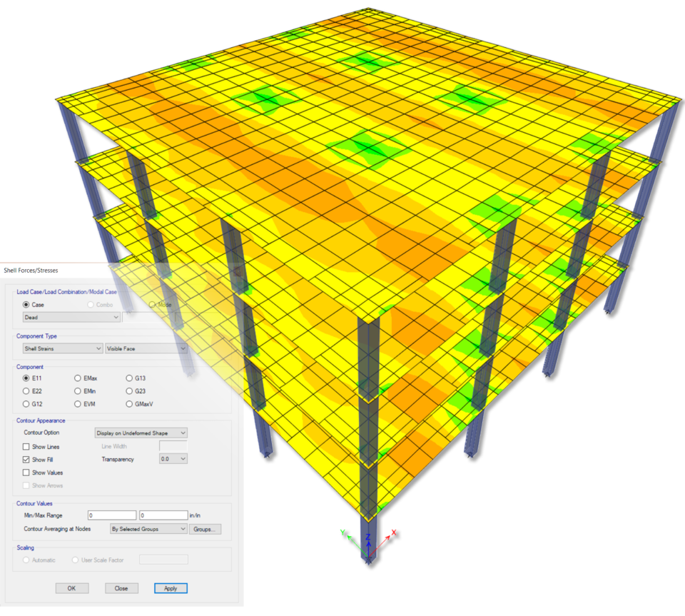Click the first Min/Max Range input field
The height and width of the screenshot is (616, 685).
click(x=112, y=515)
